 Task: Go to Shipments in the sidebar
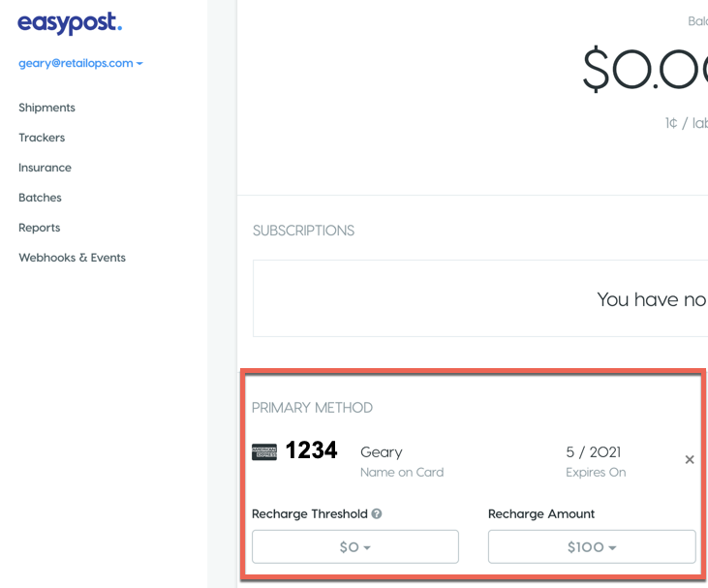(x=46, y=108)
